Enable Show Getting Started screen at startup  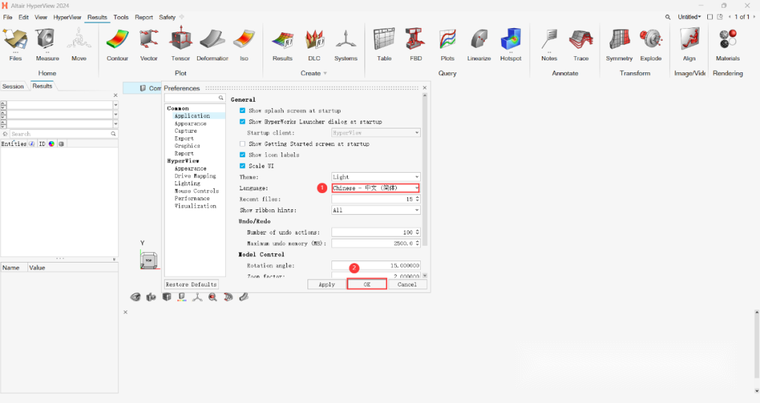(242, 144)
